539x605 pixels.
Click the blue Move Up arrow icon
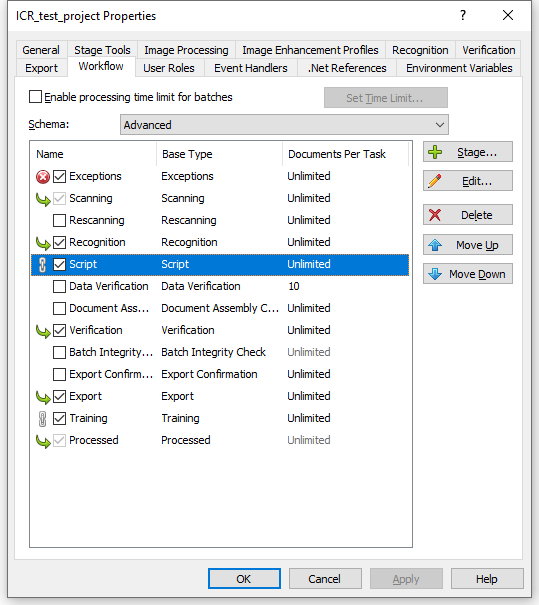435,245
